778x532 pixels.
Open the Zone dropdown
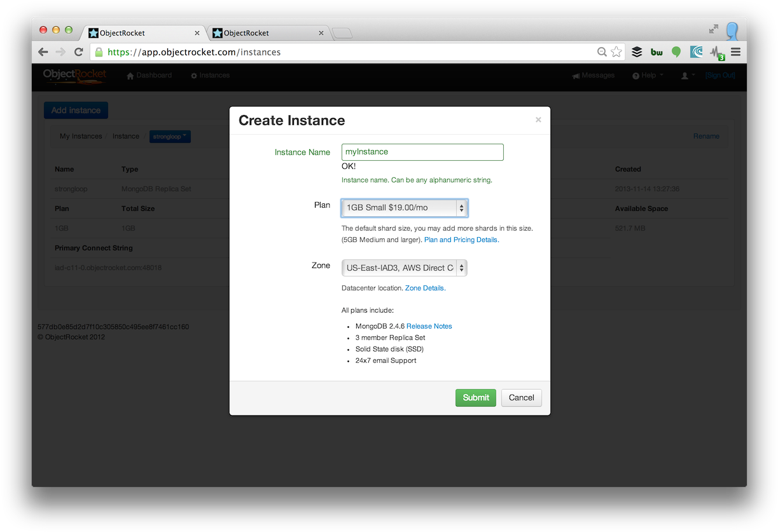405,268
